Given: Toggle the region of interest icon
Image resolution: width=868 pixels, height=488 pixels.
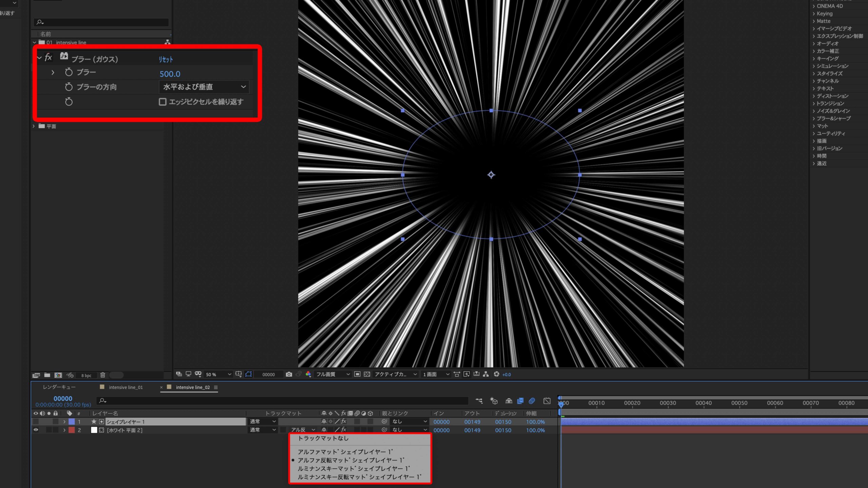Looking at the screenshot, I should 357,374.
